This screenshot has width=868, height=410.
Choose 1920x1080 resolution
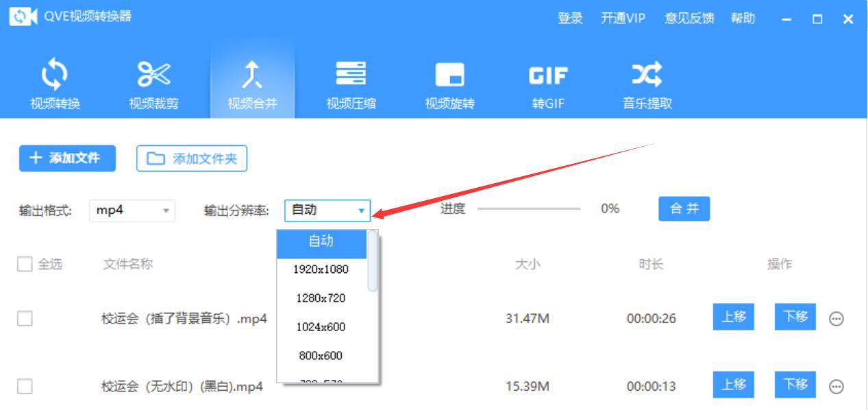(321, 269)
